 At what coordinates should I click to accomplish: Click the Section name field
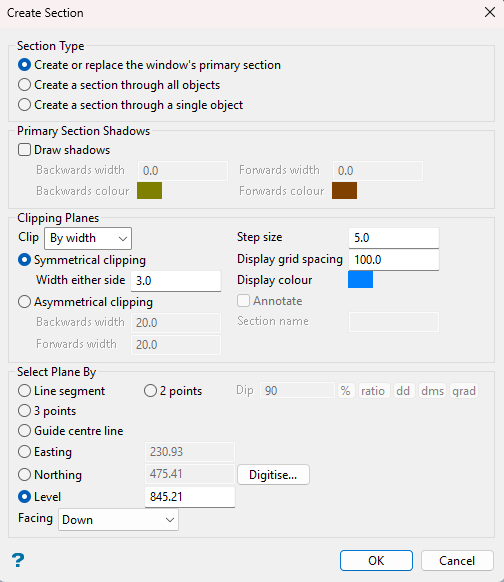tap(394, 322)
